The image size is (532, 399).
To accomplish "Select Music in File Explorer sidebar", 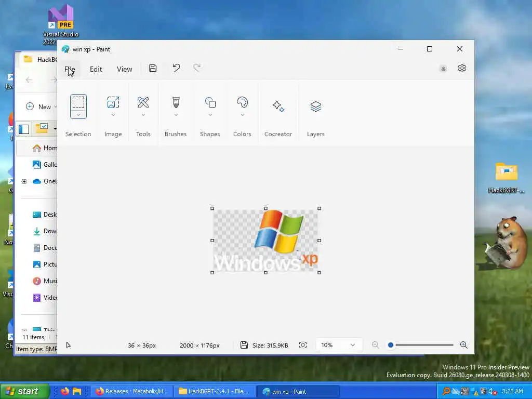I will click(x=45, y=281).
